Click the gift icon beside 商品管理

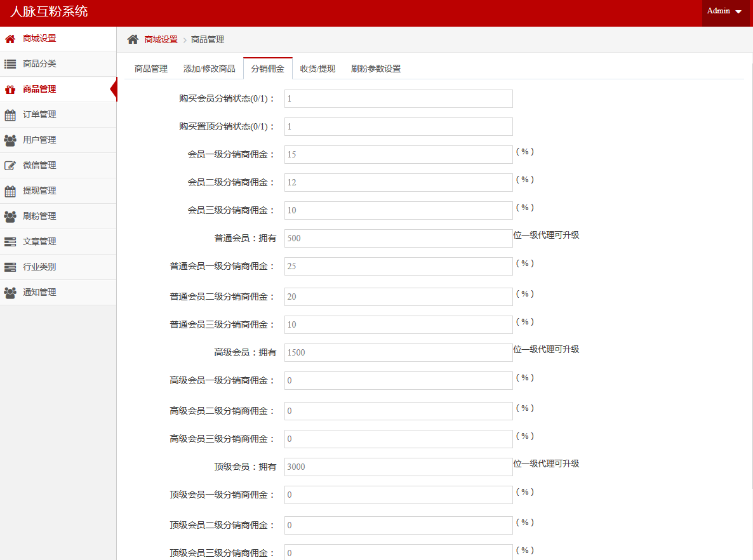point(10,90)
